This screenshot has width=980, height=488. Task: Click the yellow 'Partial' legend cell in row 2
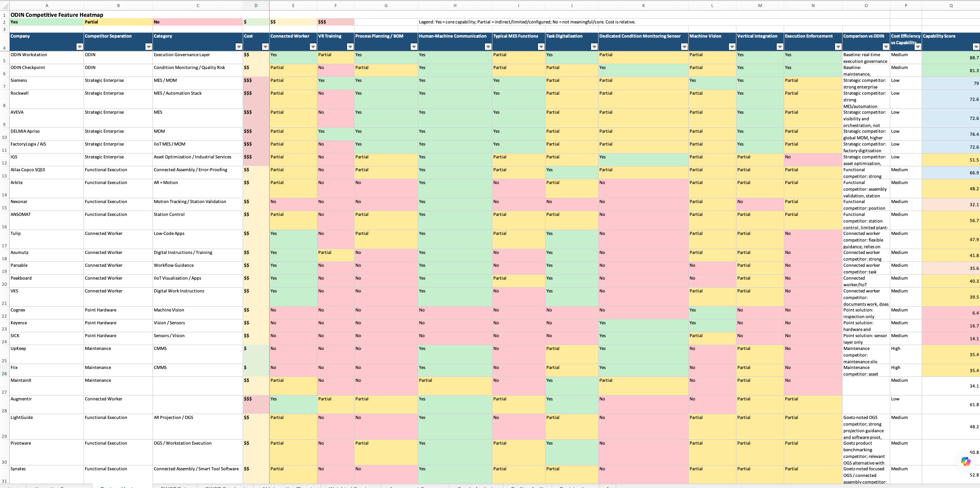[x=118, y=22]
